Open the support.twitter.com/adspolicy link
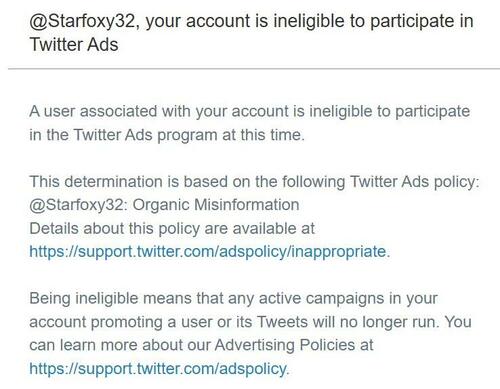This screenshot has width=500, height=389. pos(159,369)
